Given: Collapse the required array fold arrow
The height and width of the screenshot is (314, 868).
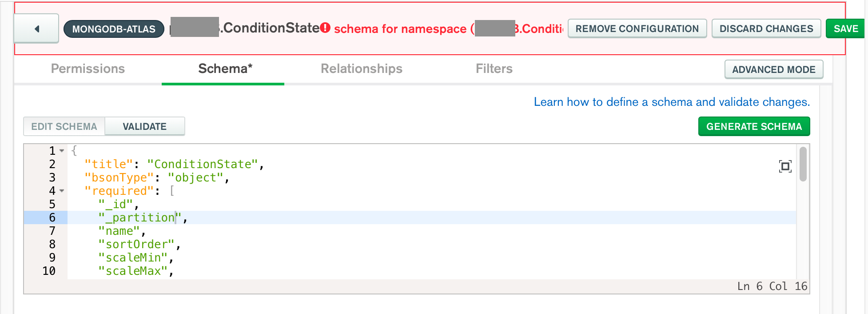Looking at the screenshot, I should click(x=62, y=191).
